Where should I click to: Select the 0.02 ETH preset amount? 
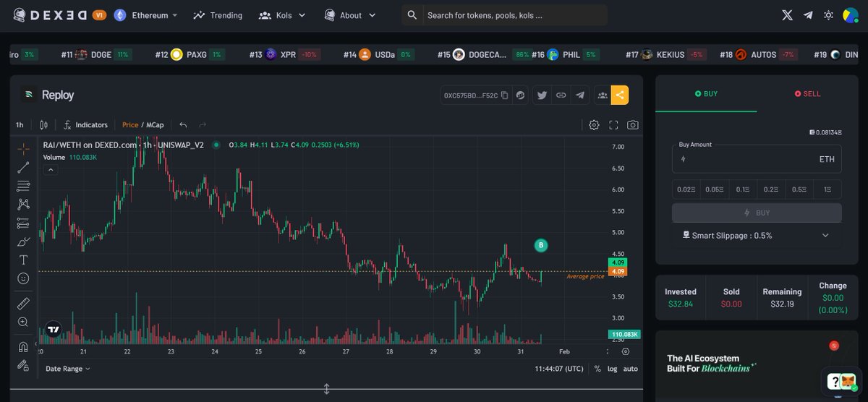tap(686, 189)
